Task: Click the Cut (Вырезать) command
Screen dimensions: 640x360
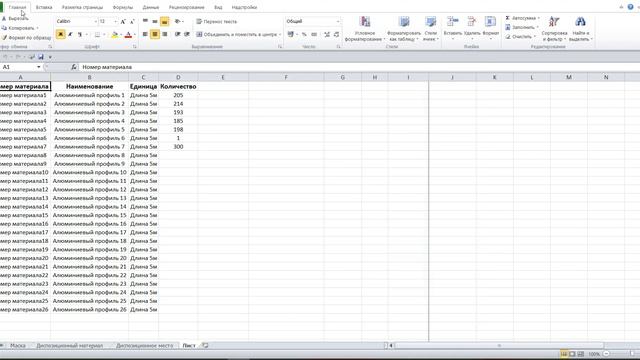Action: tap(16, 18)
